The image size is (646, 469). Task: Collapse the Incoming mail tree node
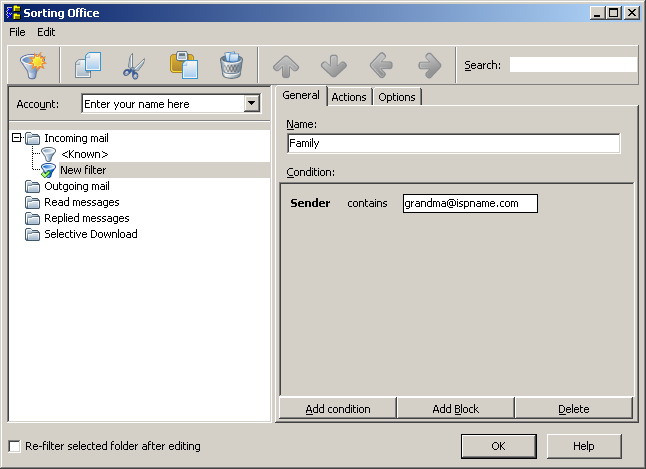(x=16, y=138)
